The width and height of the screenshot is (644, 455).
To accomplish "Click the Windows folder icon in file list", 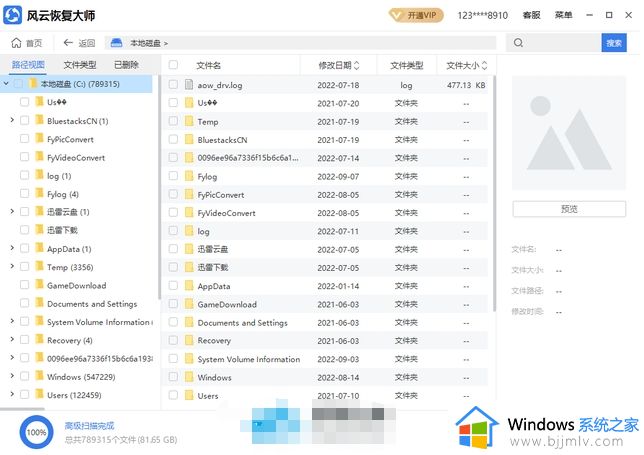I will coord(189,377).
